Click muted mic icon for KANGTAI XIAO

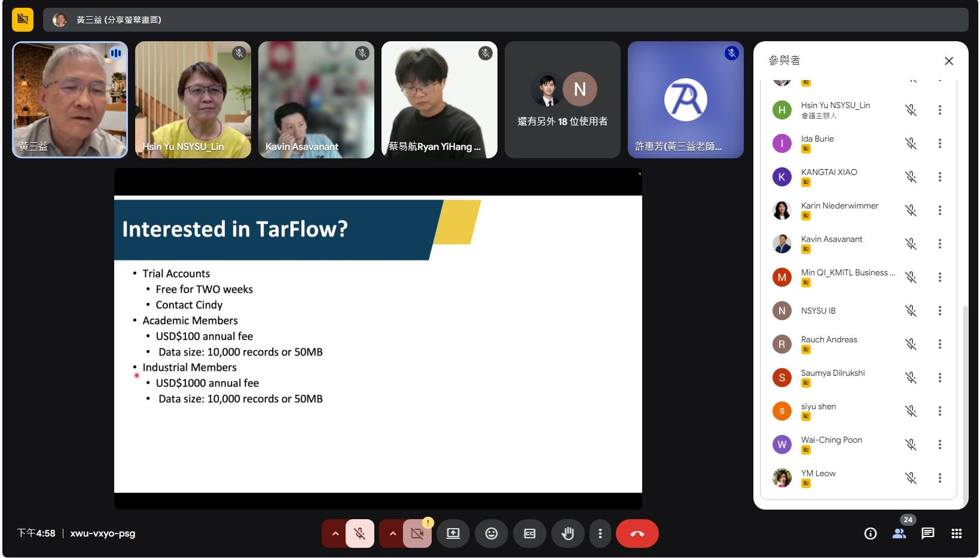(911, 177)
